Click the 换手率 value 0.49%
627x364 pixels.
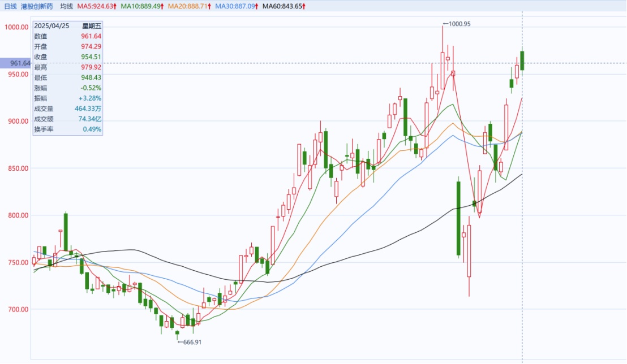pos(92,129)
